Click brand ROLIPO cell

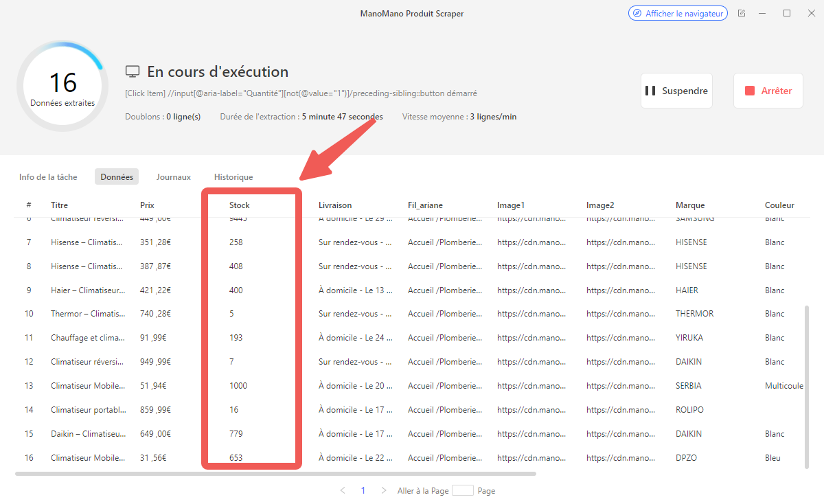[x=690, y=410]
